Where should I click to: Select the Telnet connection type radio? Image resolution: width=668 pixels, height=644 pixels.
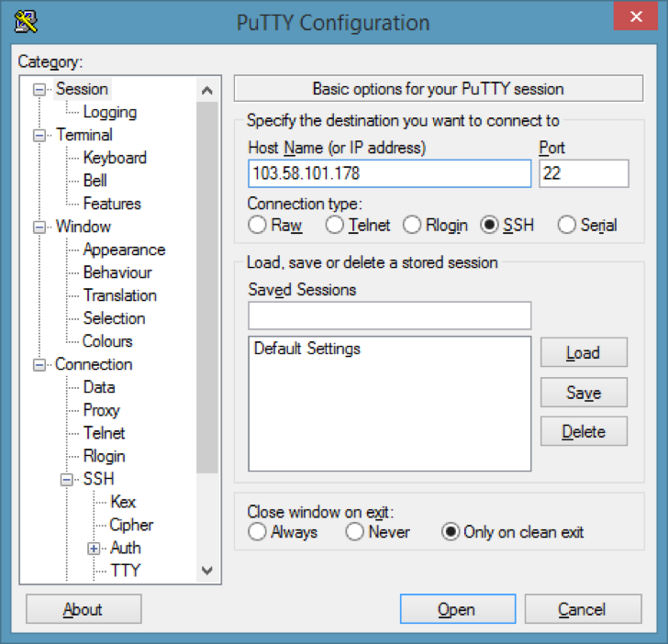334,225
